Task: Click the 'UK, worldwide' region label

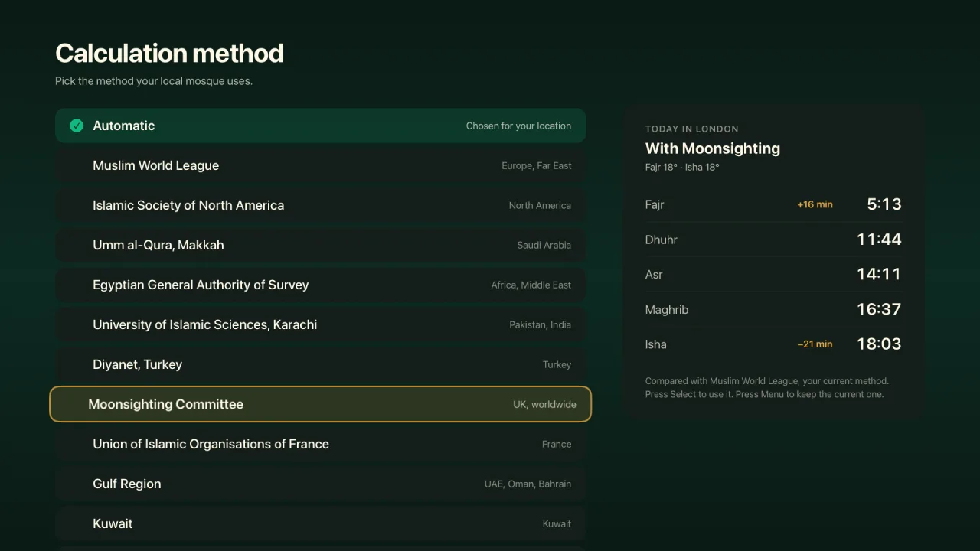Action: [x=544, y=404]
